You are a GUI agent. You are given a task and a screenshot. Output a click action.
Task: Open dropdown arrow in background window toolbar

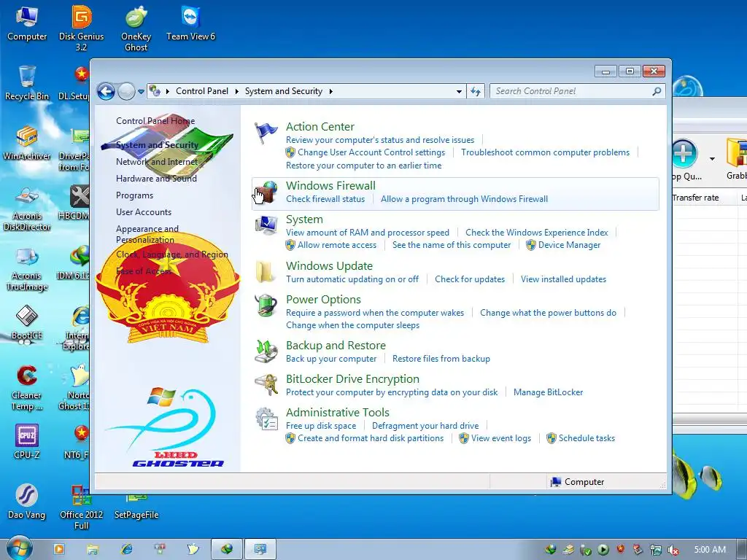[x=712, y=158]
